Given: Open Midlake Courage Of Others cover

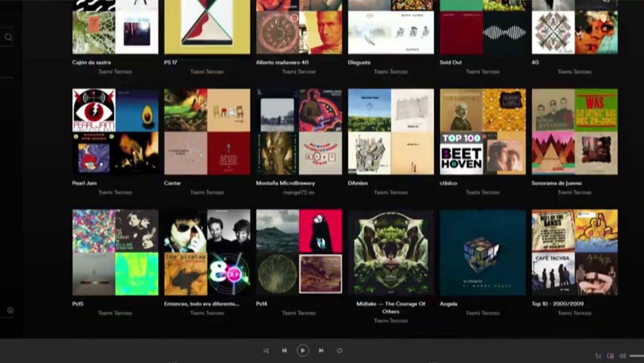Looking at the screenshot, I should [x=391, y=252].
